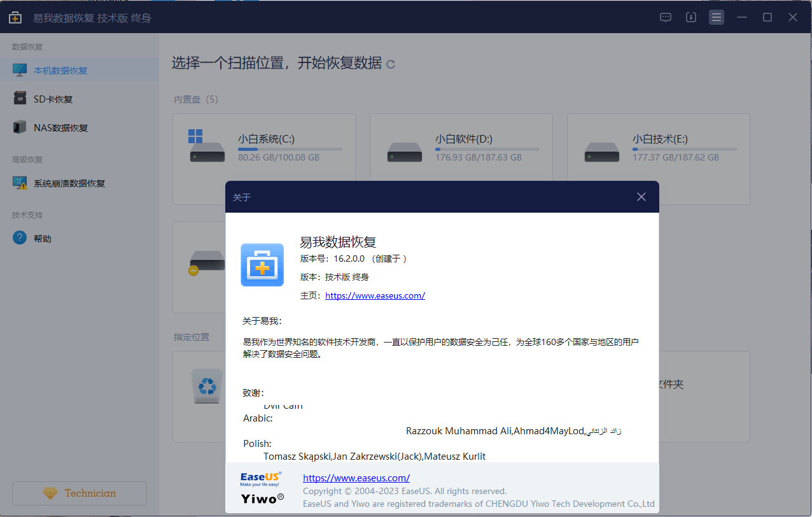The image size is (812, 517).
Task: Click the EaseUS logo in dialog footer
Action: (261, 479)
